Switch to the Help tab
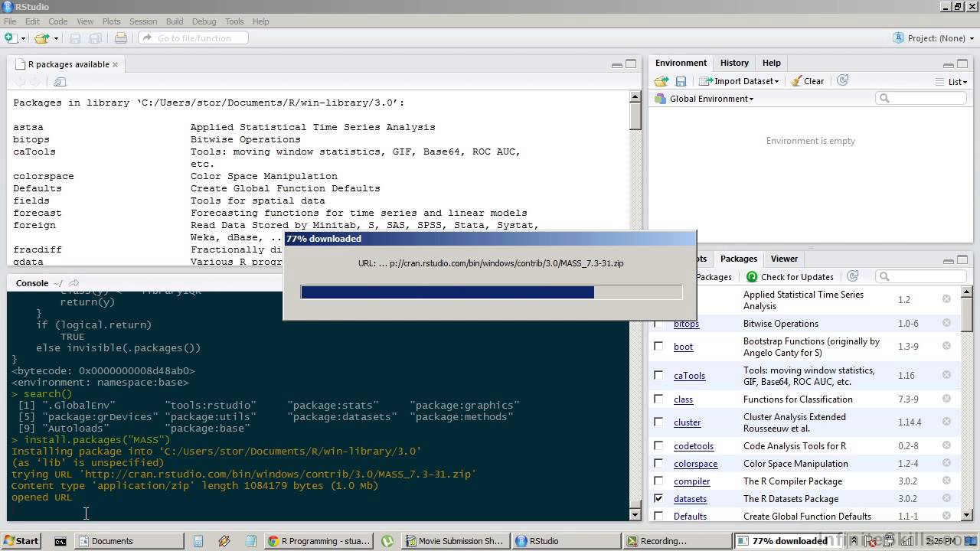Screen dimensions: 980x551 click(771, 63)
